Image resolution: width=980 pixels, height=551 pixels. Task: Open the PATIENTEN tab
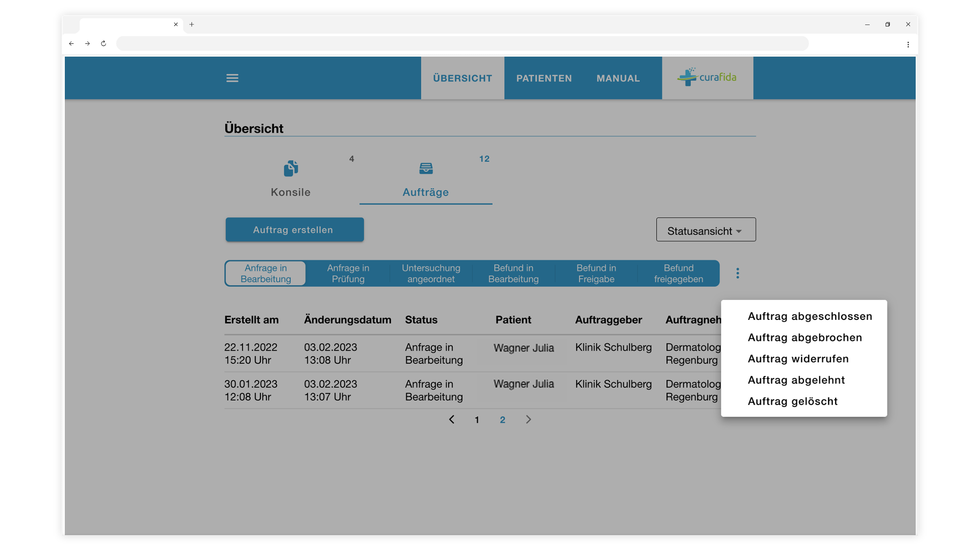(x=544, y=78)
